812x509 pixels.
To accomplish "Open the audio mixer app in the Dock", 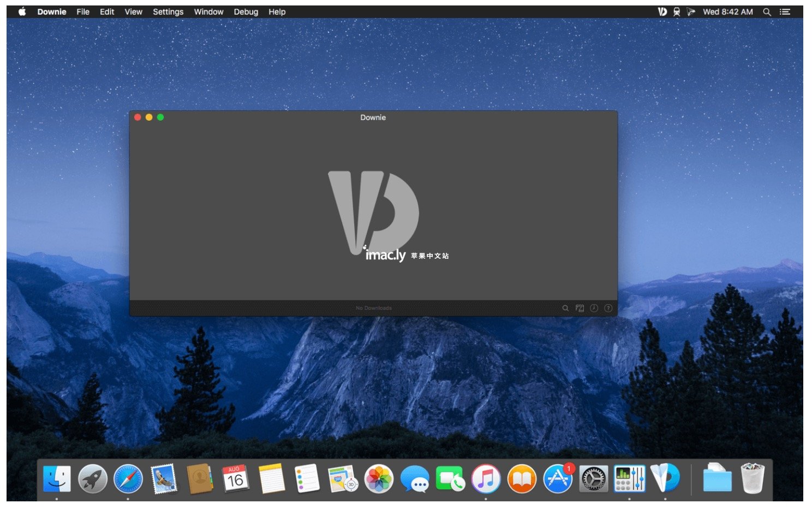I will coord(629,479).
